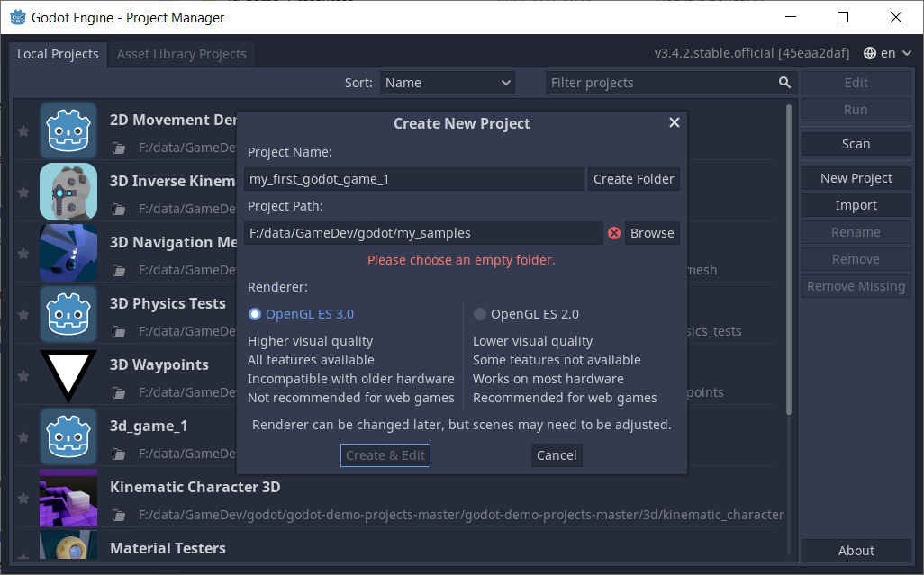The height and width of the screenshot is (575, 924).
Task: Click the 2D Movement Demo Godot icon
Action: coord(68,130)
